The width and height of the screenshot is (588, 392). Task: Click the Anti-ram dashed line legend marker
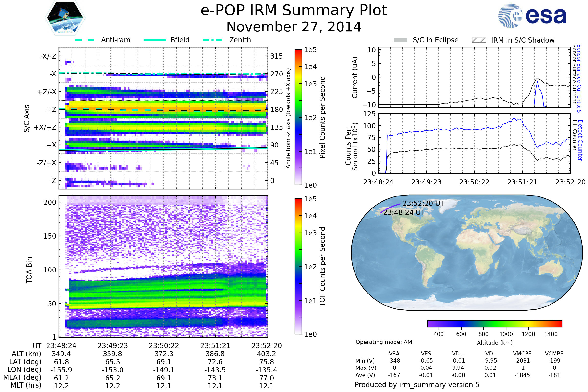(85, 40)
